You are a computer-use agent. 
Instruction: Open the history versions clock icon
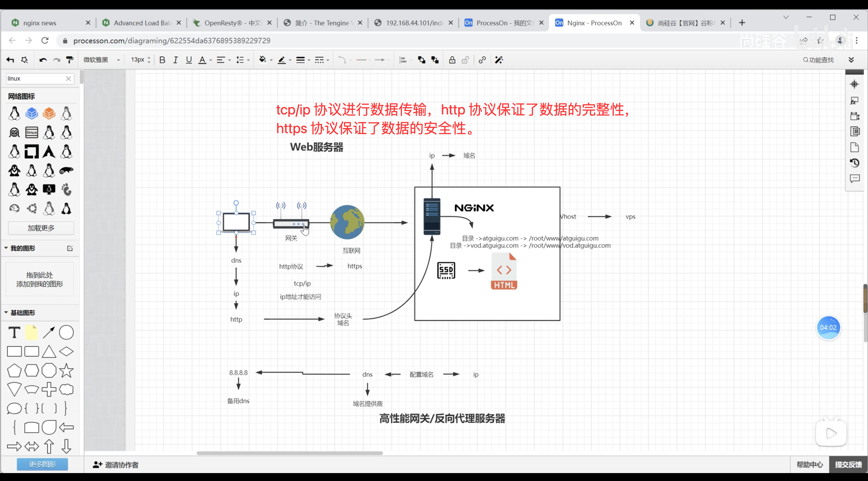coord(854,163)
